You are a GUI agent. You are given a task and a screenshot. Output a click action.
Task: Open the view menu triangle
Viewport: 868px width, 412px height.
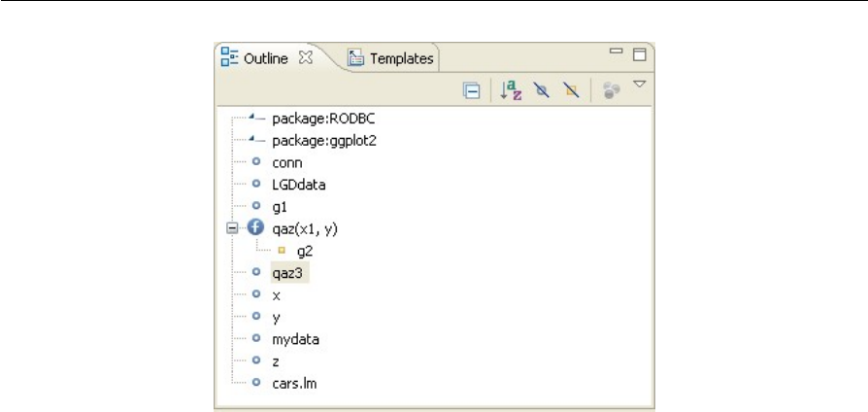(x=640, y=85)
